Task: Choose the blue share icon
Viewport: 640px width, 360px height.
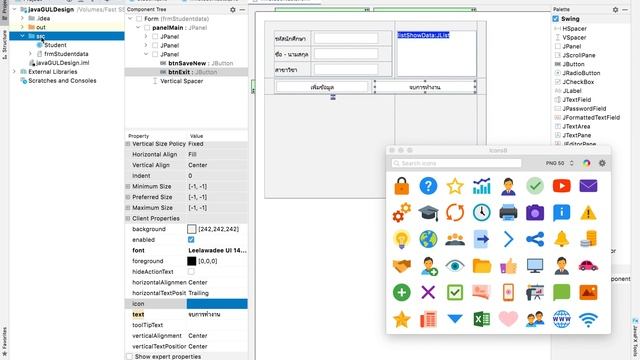Action: tap(535, 239)
